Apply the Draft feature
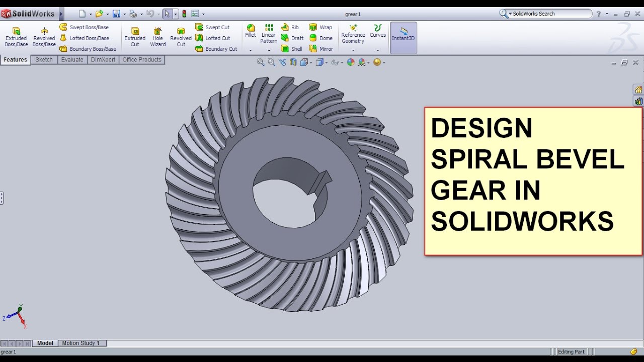The height and width of the screenshot is (362, 644). click(x=292, y=38)
